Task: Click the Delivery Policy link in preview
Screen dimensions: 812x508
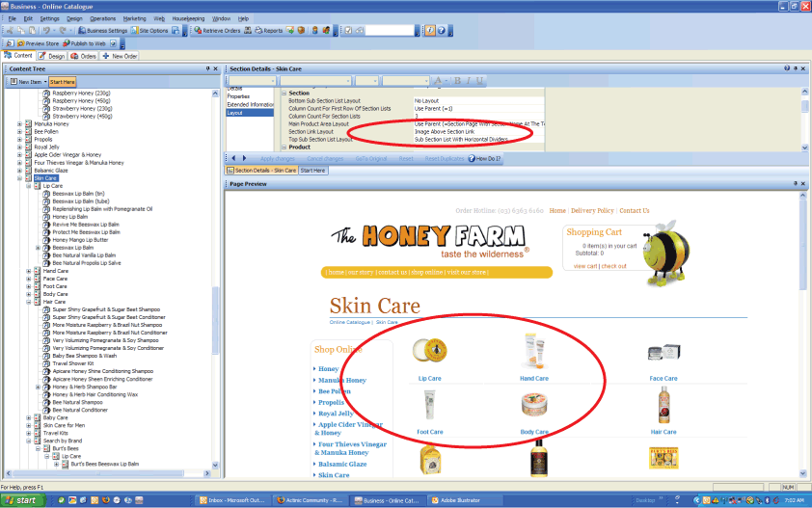Action: [x=592, y=210]
